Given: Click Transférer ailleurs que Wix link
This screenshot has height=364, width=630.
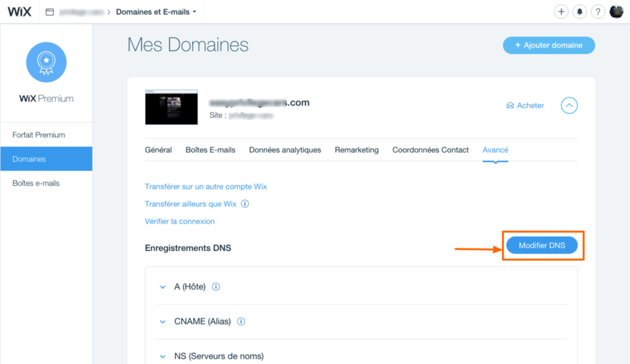Looking at the screenshot, I should (x=190, y=204).
